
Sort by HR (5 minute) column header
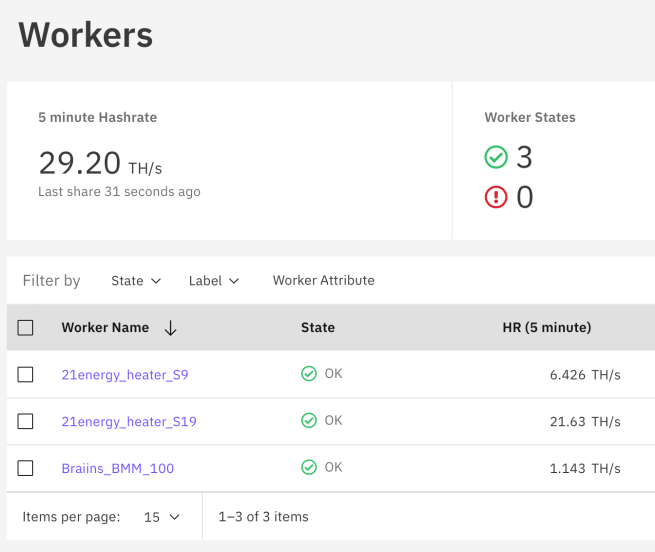546,328
